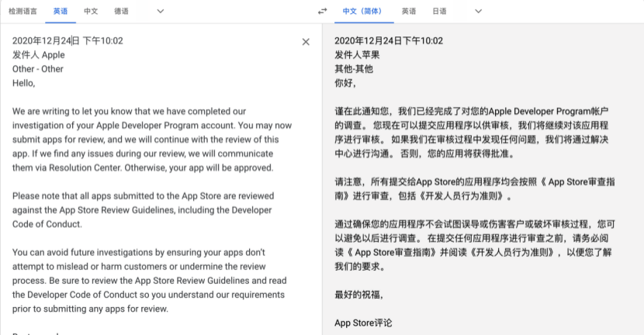Click source paragraph starting 'You can avoid'
Screen dimensions: 644x335
coord(150,281)
